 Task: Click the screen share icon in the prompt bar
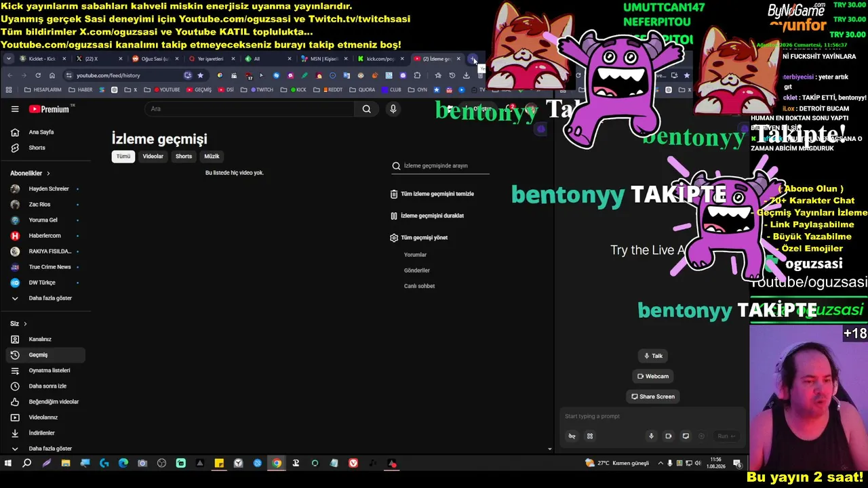(686, 436)
